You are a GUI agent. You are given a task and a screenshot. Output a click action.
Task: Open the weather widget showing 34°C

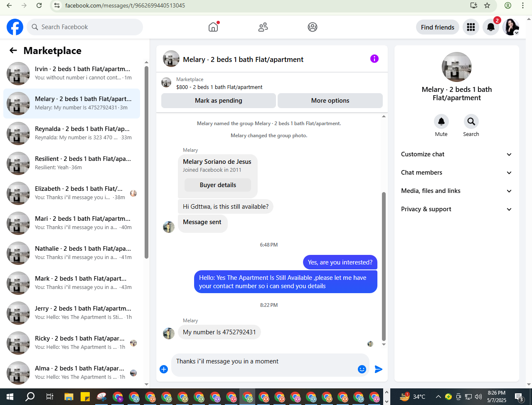(413, 397)
